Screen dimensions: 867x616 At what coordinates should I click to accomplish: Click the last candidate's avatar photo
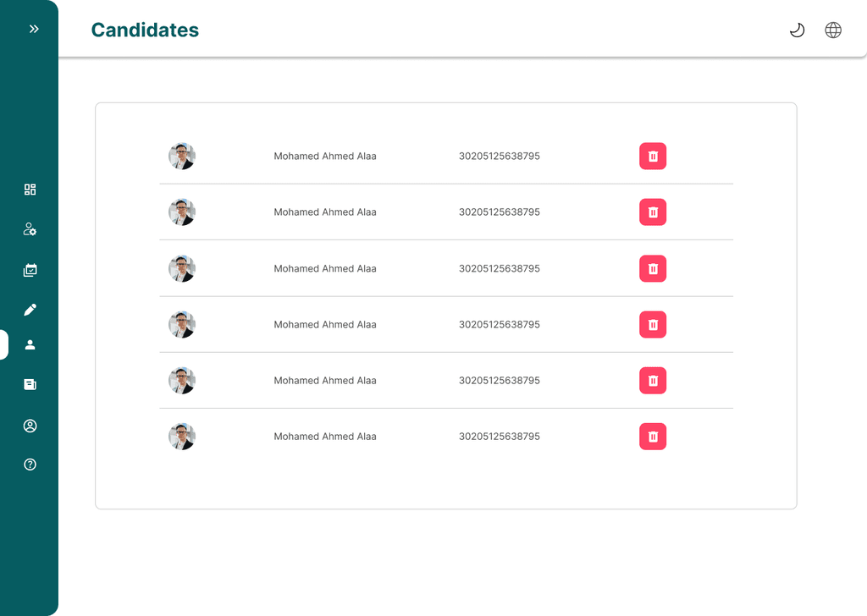tap(182, 437)
